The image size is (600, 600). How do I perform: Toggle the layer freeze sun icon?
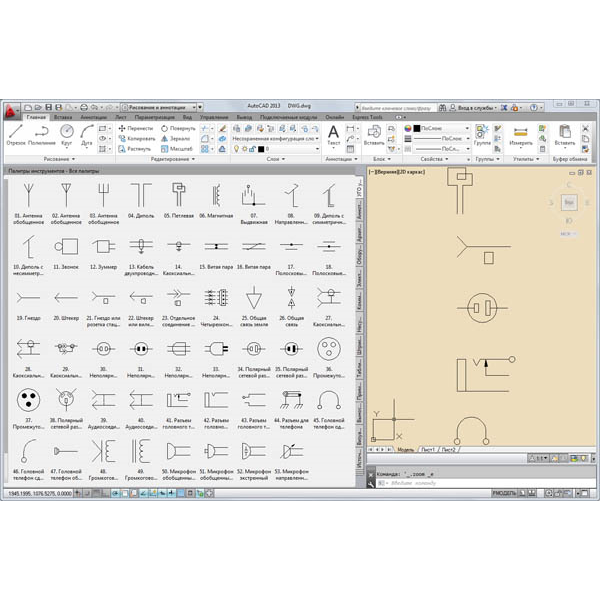245,149
